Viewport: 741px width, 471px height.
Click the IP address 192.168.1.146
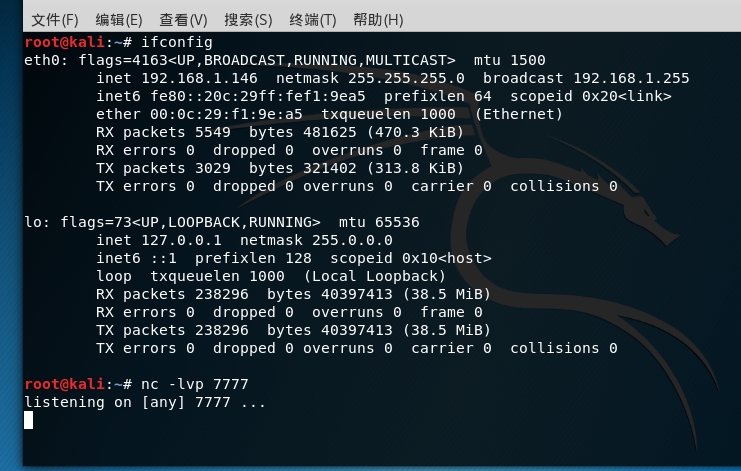coord(198,78)
